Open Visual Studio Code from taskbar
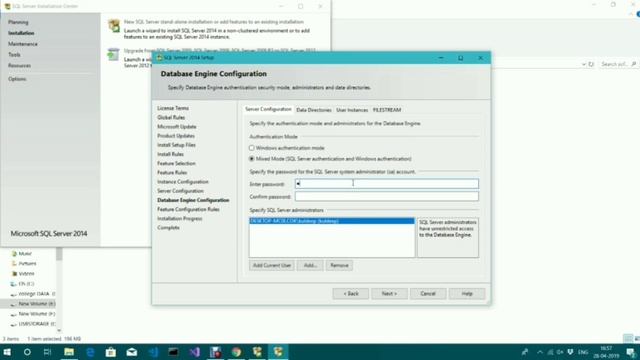Viewport: 640px width, 360px height. click(x=153, y=352)
